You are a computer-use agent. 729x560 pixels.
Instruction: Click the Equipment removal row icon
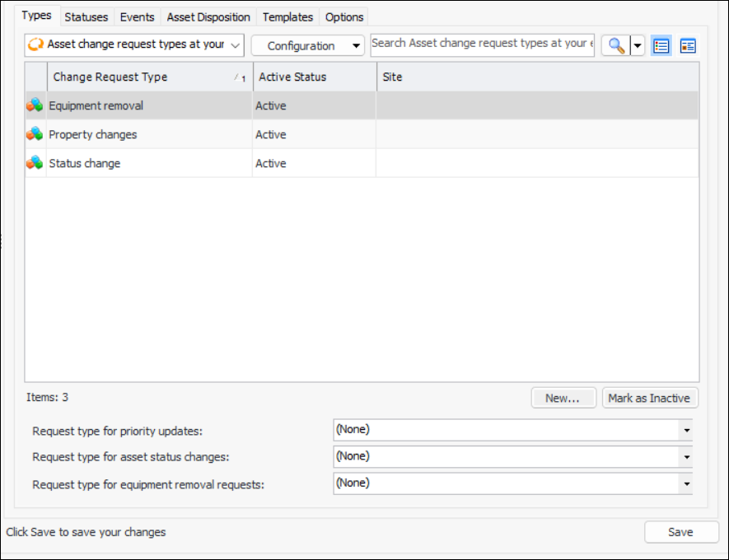[35, 105]
